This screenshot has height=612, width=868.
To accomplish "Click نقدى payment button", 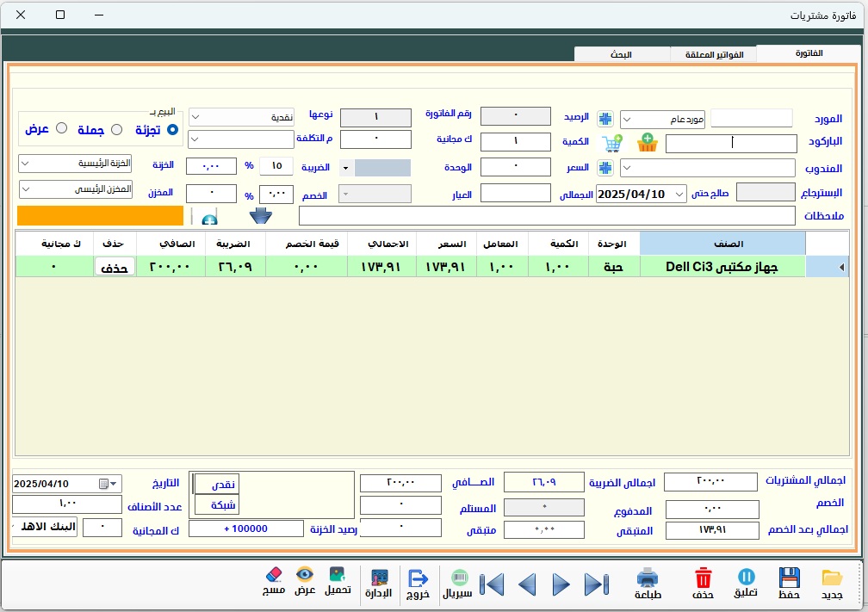I will (217, 484).
